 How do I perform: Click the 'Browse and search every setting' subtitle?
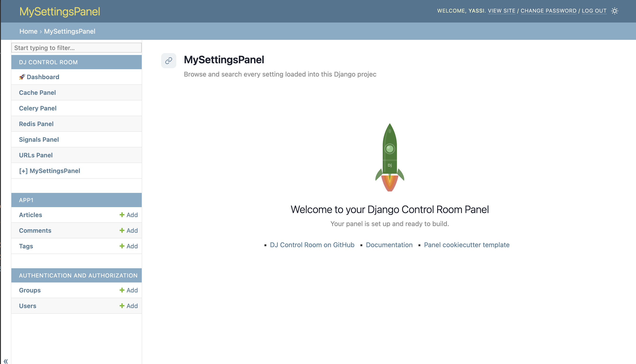pos(280,74)
